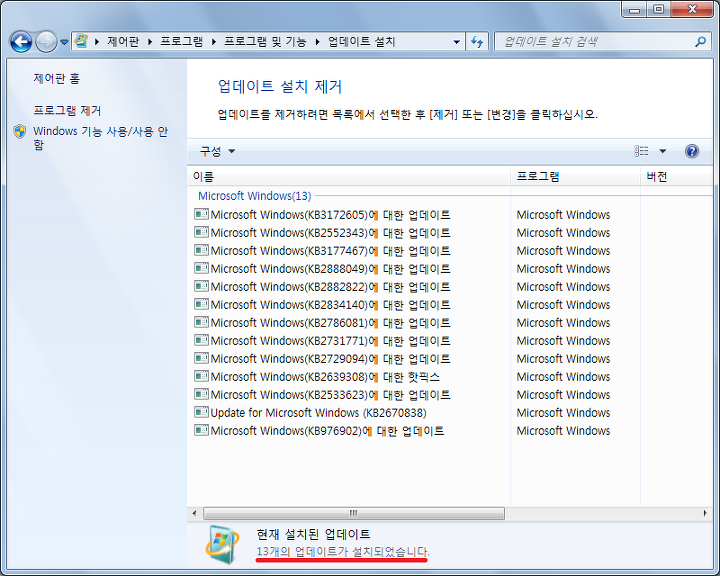Click the scrollbar right arrow
Viewport: 720px width, 576px height.
(x=705, y=513)
